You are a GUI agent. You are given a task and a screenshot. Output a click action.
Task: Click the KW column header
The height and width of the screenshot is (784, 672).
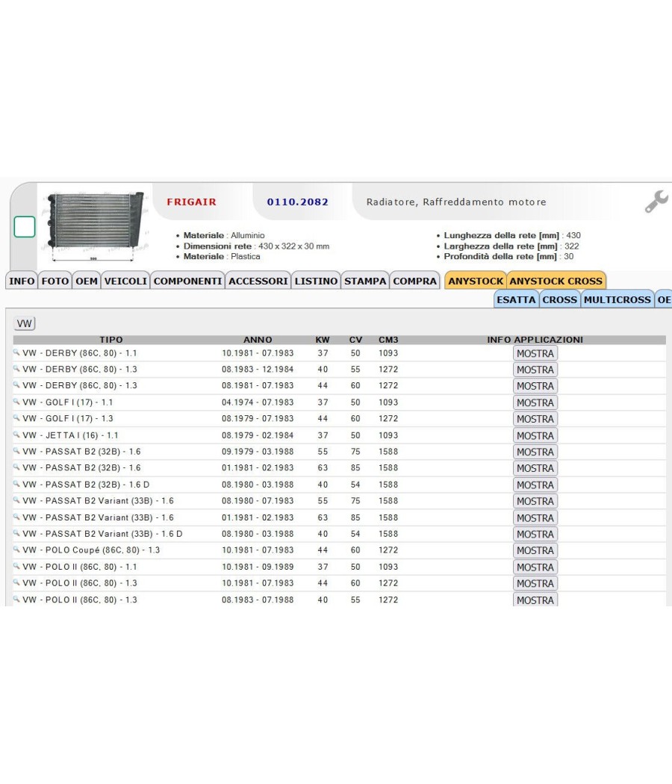coord(323,340)
